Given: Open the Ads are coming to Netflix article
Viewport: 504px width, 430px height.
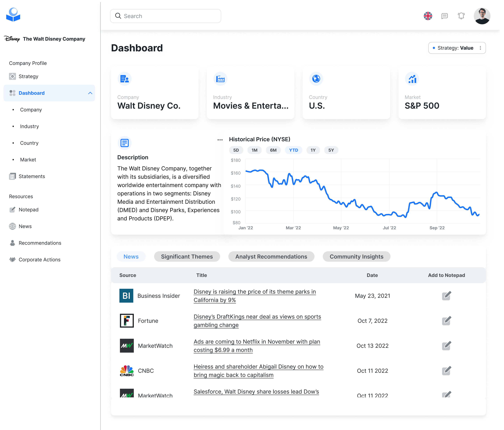Looking at the screenshot, I should tap(257, 346).
